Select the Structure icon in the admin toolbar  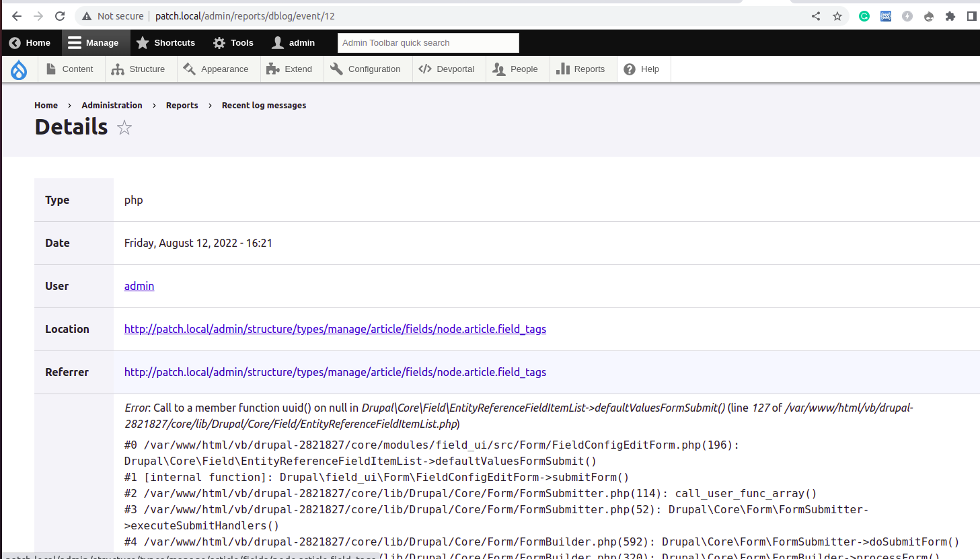coord(117,69)
